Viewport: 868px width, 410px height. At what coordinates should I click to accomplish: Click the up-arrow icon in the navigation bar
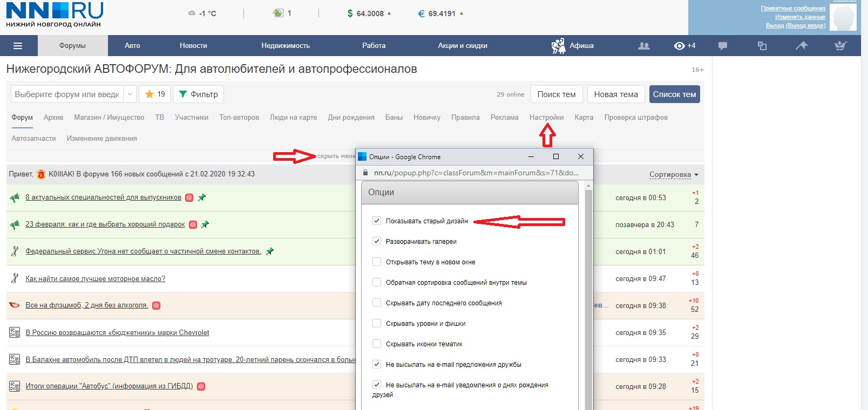(802, 46)
